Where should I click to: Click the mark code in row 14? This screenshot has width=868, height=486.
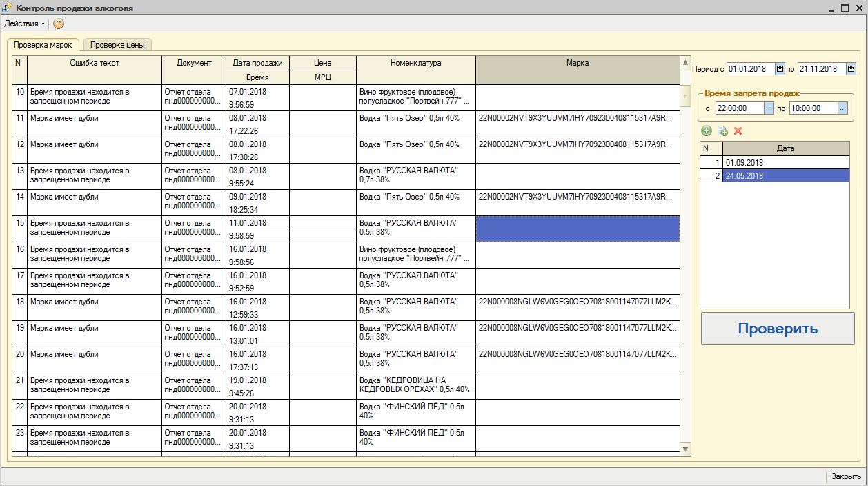click(x=578, y=202)
